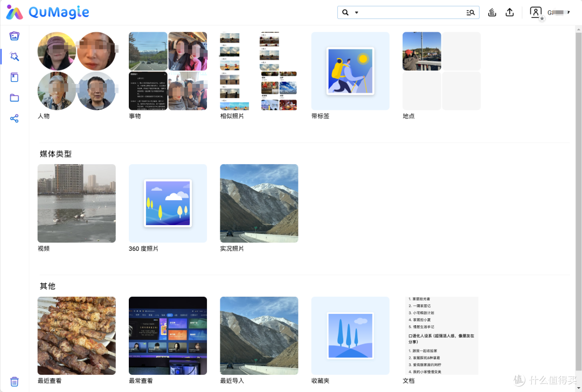Open the 地点 places album
This screenshot has height=392, width=582.
point(442,71)
